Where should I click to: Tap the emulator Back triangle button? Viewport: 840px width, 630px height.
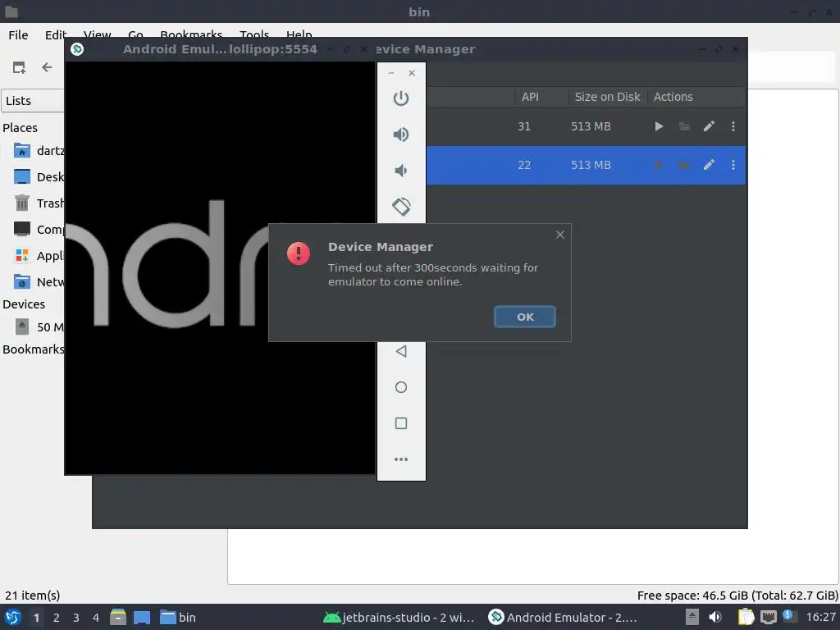pos(400,351)
